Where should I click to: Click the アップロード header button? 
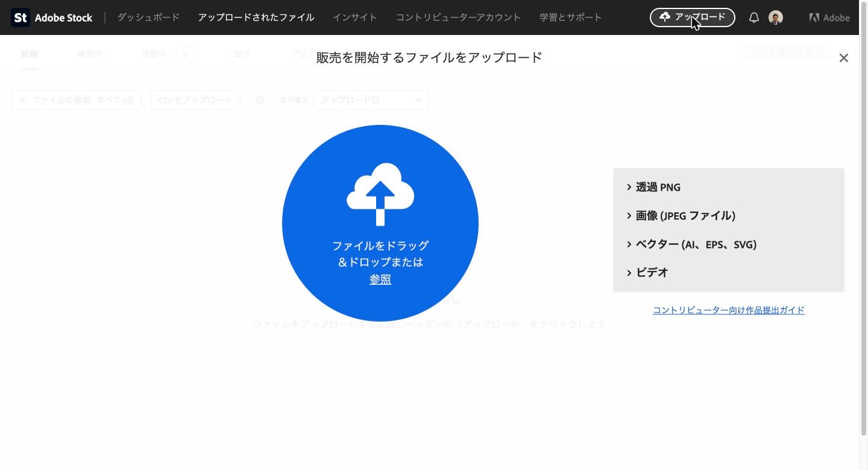[x=692, y=17]
